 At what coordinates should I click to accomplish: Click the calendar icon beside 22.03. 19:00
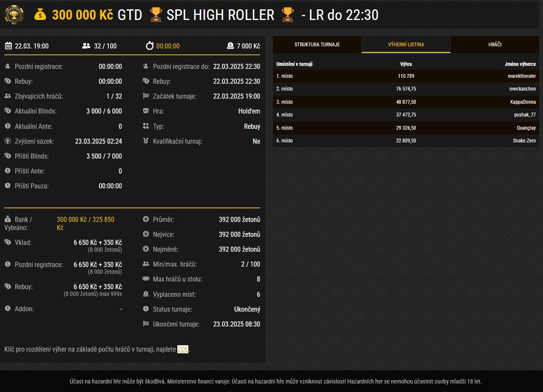coord(8,46)
